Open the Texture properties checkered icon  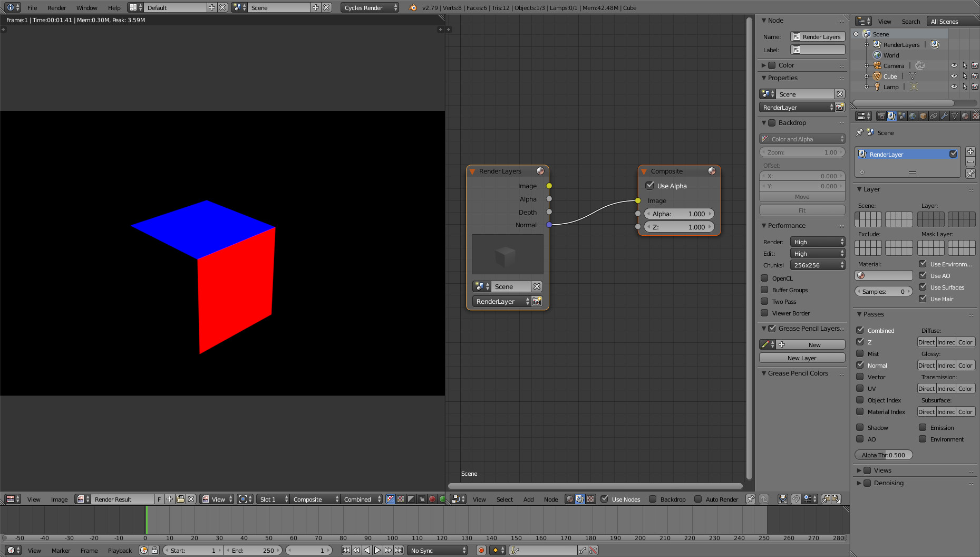[x=975, y=116]
